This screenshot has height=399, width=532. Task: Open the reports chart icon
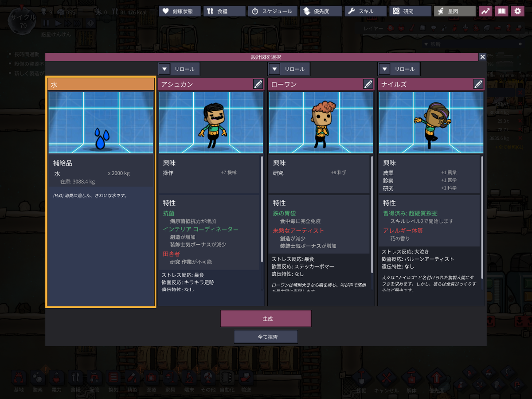coord(485,11)
